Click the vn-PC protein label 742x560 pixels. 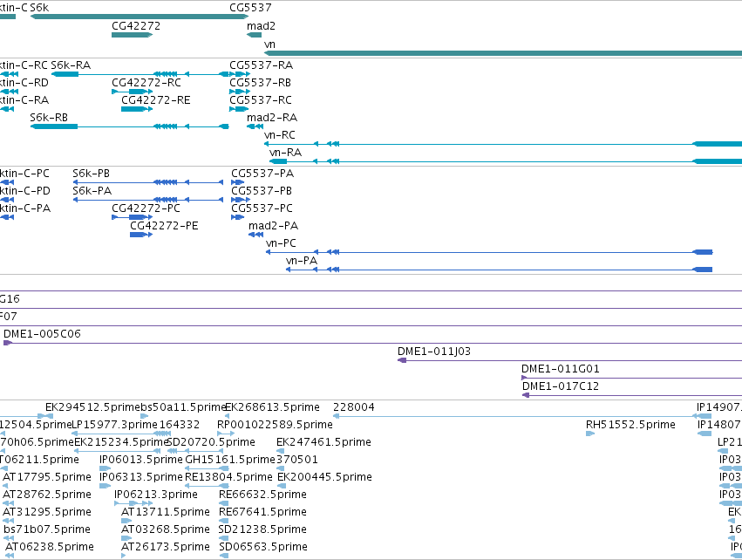click(281, 243)
